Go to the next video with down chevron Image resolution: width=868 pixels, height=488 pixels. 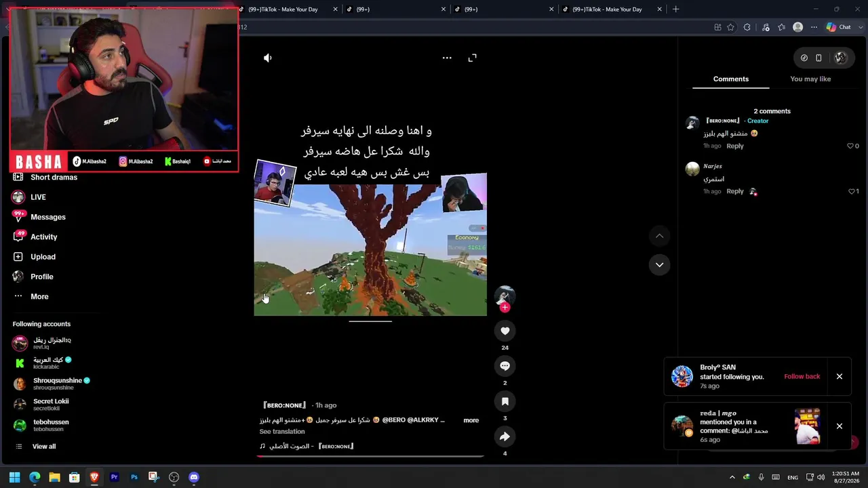[659, 264]
